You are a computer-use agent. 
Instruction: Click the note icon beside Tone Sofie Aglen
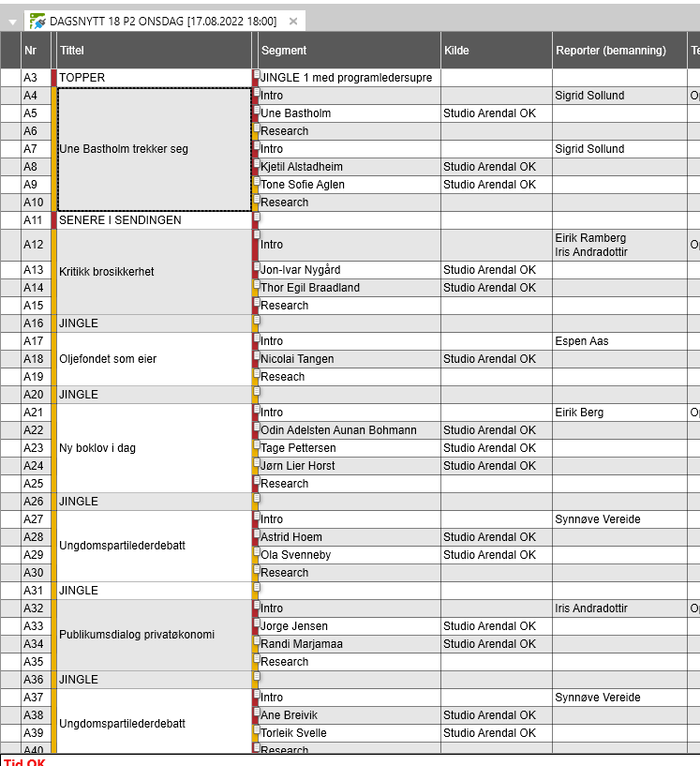coord(256,181)
